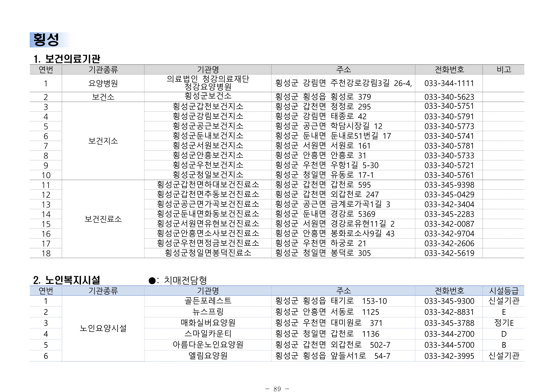Click phone number 033-342-9704
Viewport: 554px width, 392px height.
[449, 234]
